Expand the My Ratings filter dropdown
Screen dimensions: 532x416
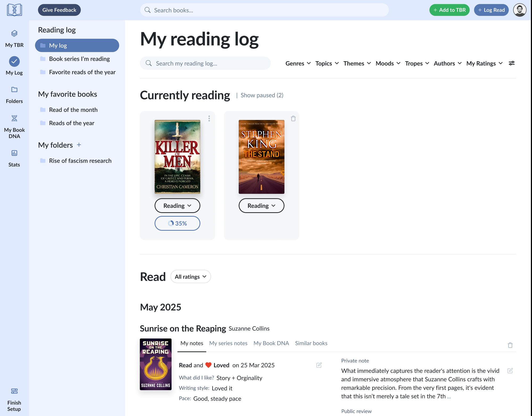click(x=484, y=63)
